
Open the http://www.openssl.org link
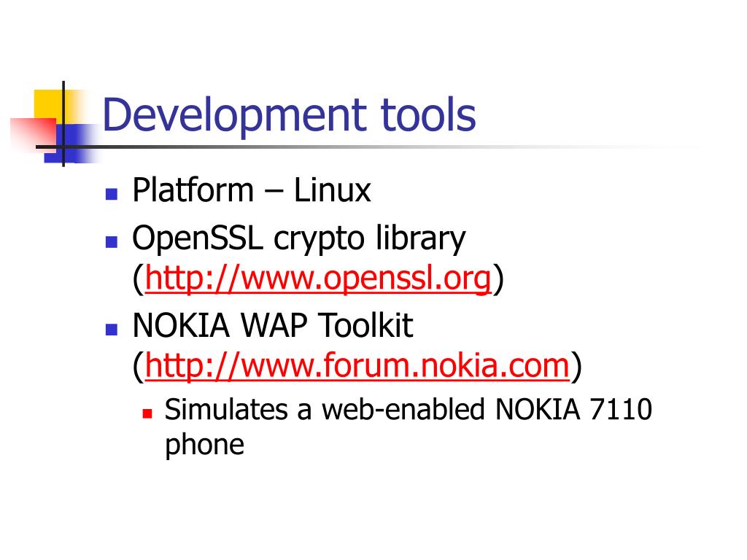(318, 278)
